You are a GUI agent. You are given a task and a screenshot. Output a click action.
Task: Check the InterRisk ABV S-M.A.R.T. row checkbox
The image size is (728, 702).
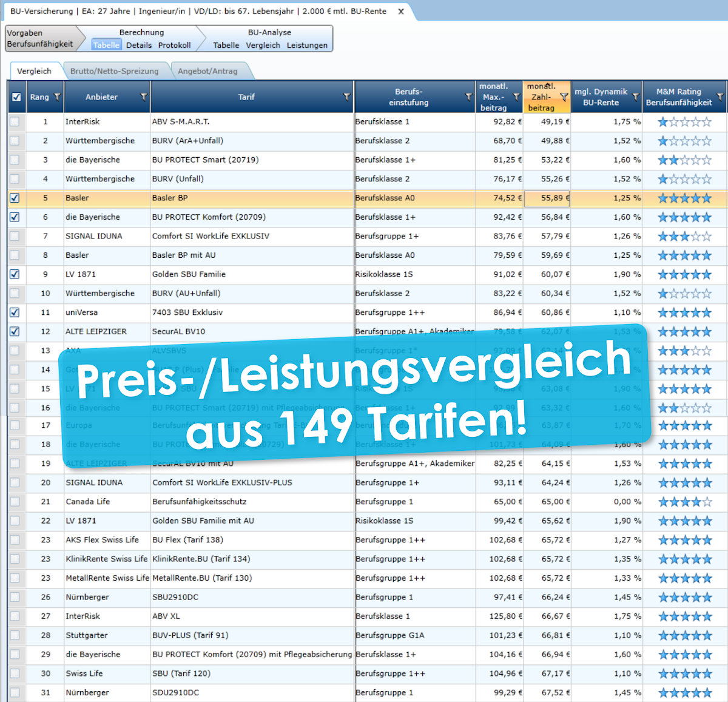(x=15, y=122)
